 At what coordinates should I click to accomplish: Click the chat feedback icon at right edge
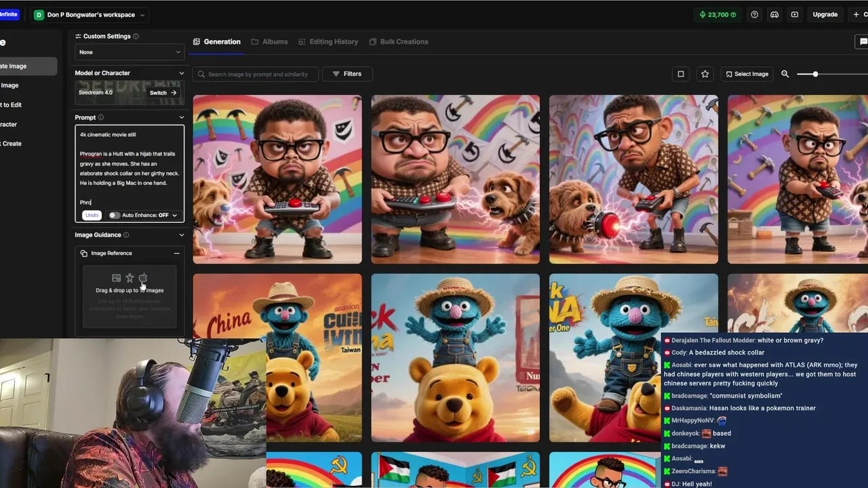click(x=862, y=42)
